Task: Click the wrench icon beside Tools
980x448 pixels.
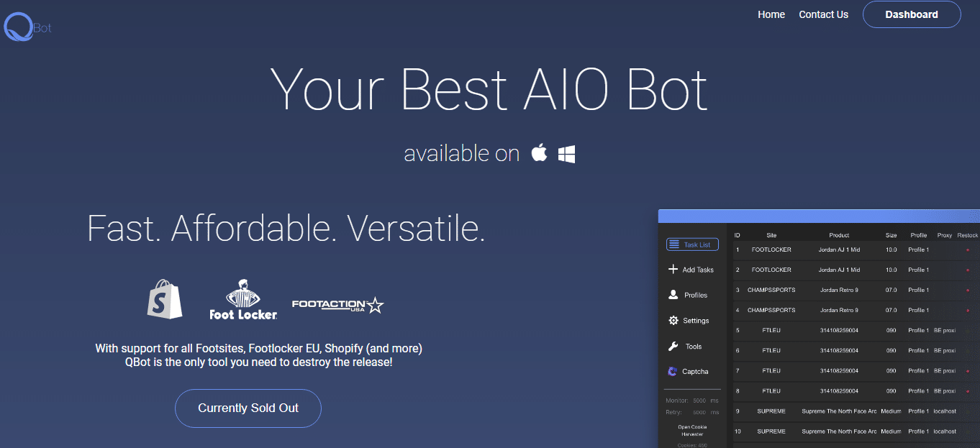Action: 673,346
